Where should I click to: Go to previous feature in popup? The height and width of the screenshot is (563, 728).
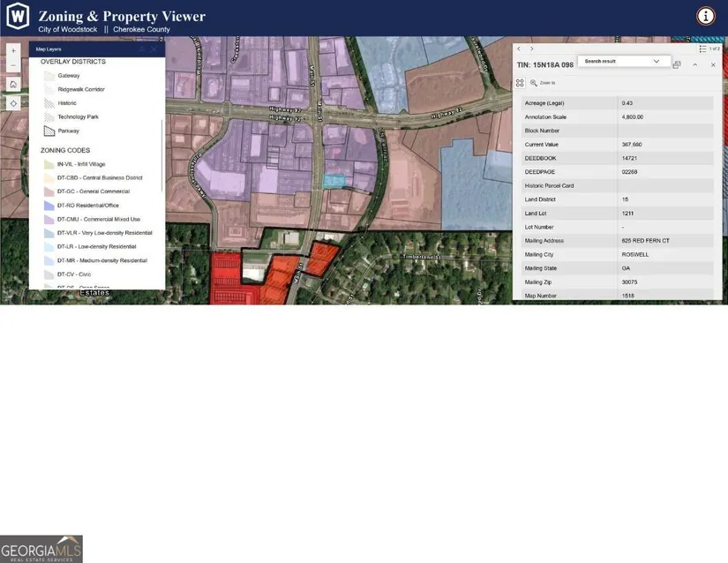coord(519,49)
